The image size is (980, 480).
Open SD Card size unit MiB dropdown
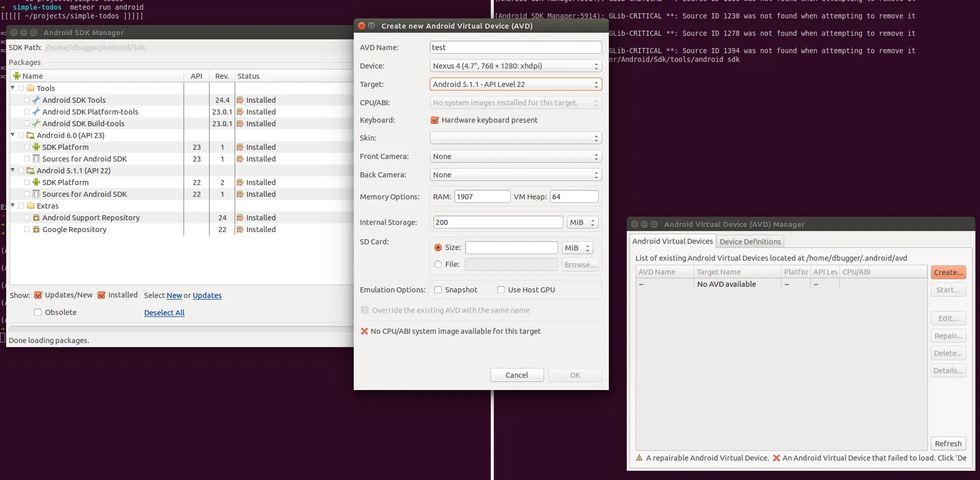point(577,248)
